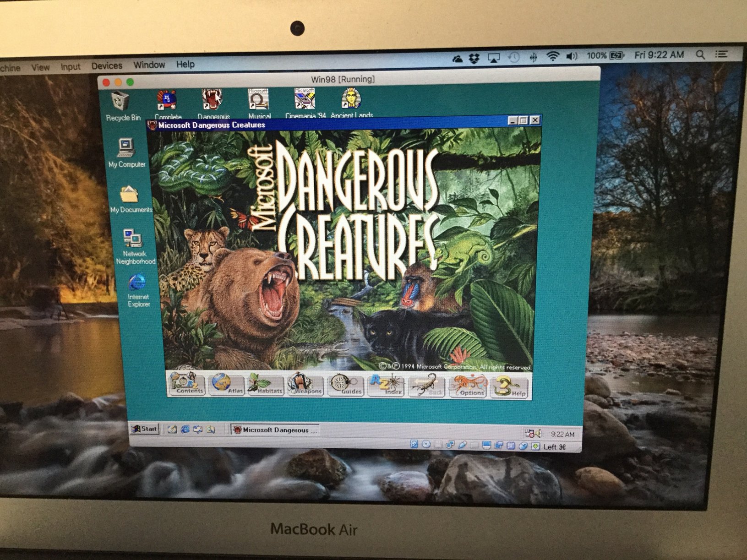Open the Help menu in the Mac menu bar
The image size is (747, 560).
coord(185,64)
